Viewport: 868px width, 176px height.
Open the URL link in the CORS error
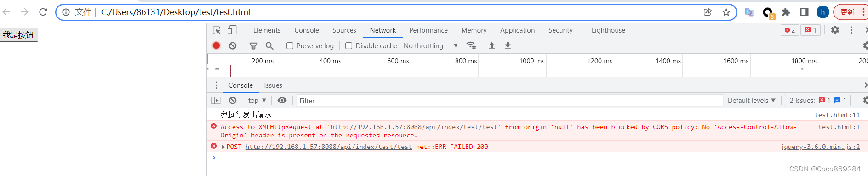(x=414, y=127)
